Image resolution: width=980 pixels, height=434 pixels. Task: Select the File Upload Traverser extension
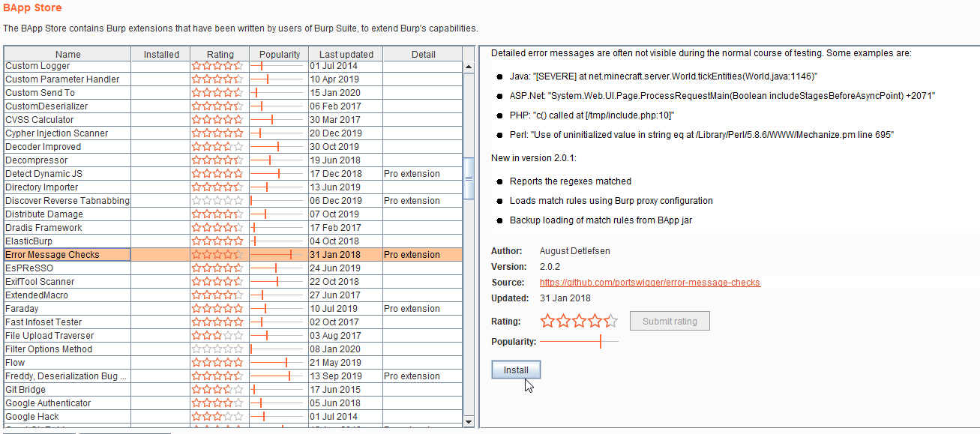[x=233, y=336]
